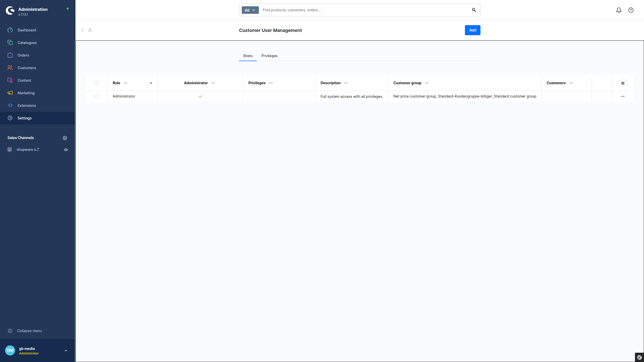The height and width of the screenshot is (362, 644).
Task: Focus the global search input field
Action: 365,10
